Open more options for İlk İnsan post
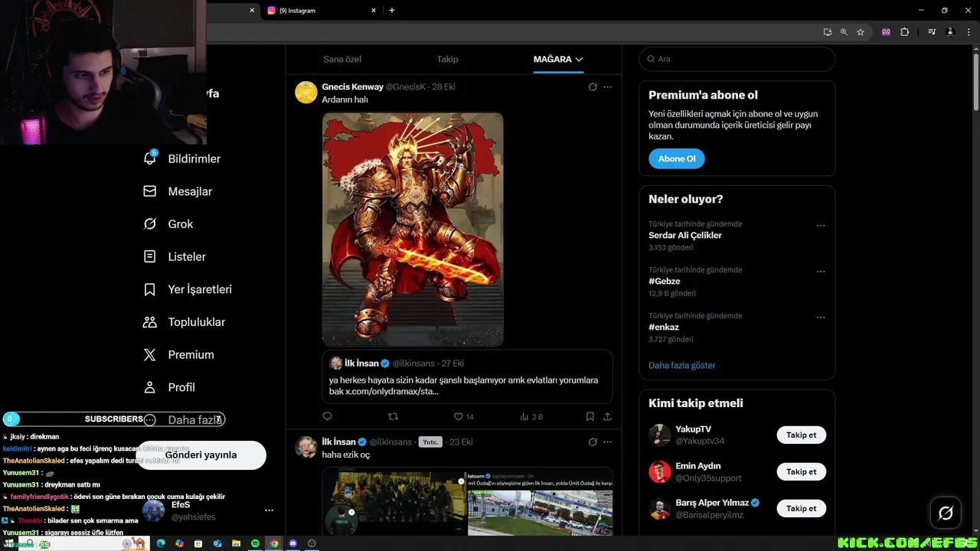 pyautogui.click(x=607, y=442)
